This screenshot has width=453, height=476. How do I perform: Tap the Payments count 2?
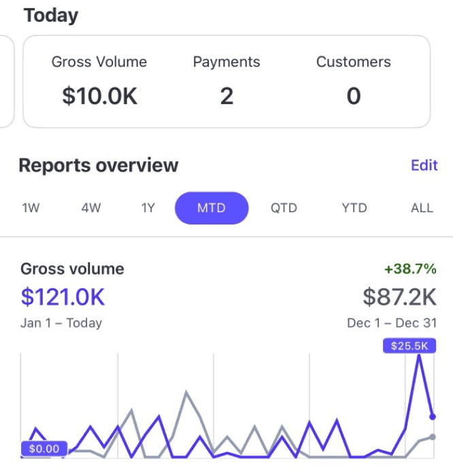pos(227,96)
